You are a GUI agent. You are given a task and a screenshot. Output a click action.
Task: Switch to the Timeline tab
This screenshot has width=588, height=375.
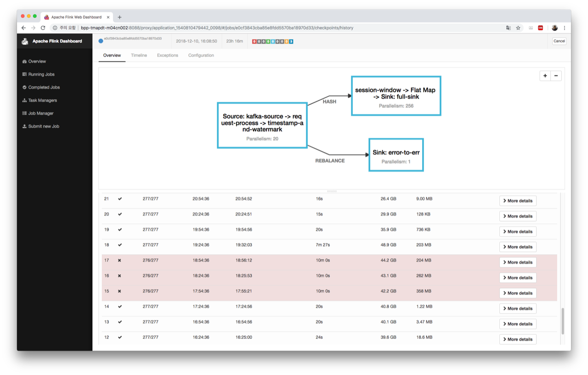point(139,55)
